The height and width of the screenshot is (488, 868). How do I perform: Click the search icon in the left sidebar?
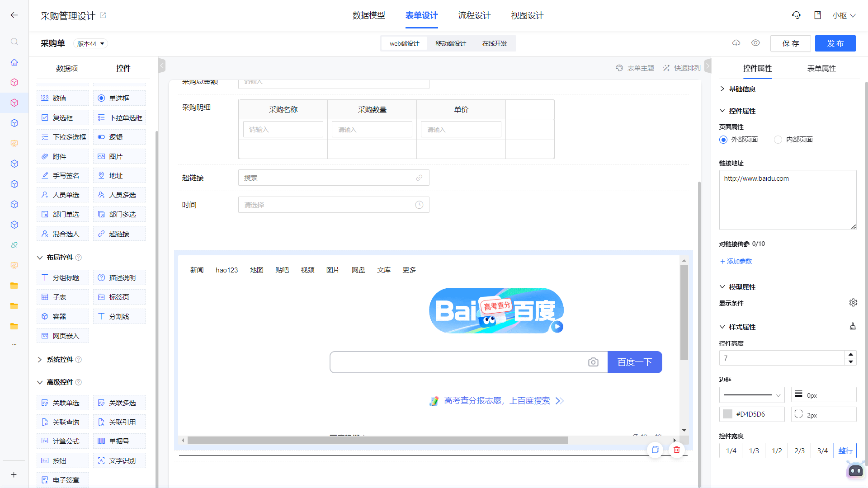pos(14,42)
